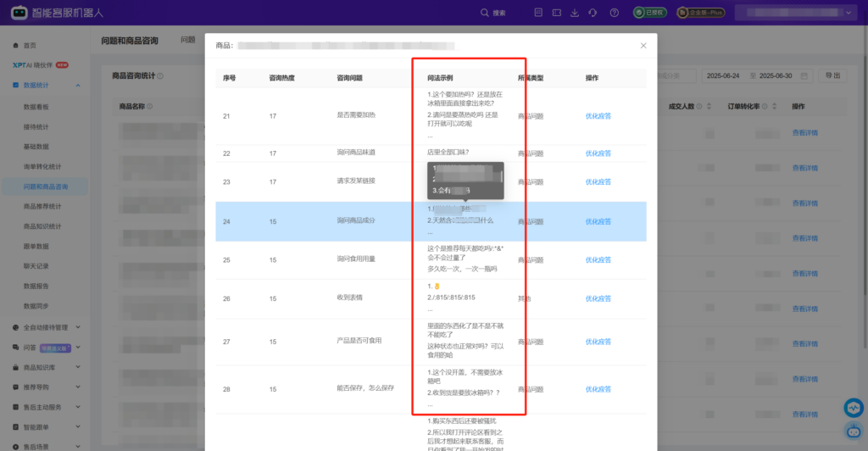Open 商品知识统计 in the sidebar
868x451 pixels.
click(x=42, y=226)
